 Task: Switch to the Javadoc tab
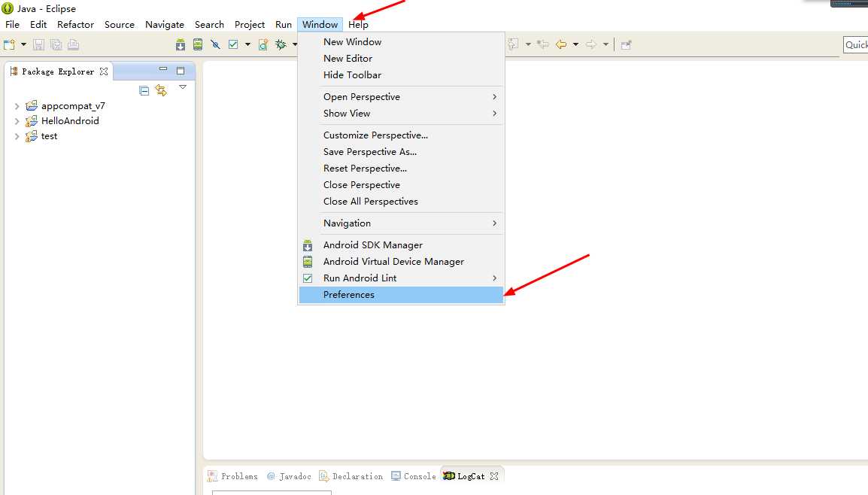pos(289,476)
